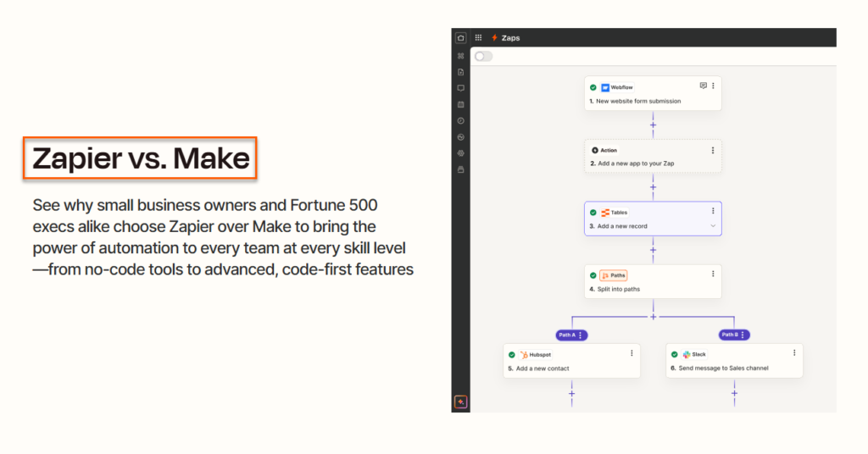Add a step between Action and Tables
Image resolution: width=868 pixels, height=454 pixels.
coord(654,187)
